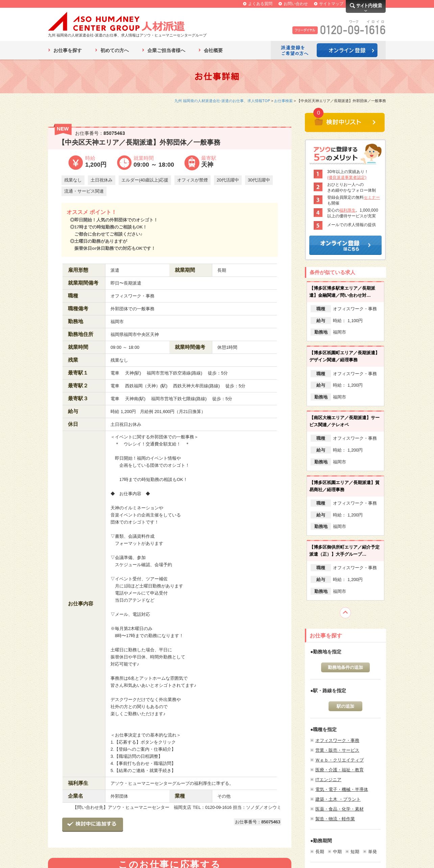Open the サイト内検索 search icon
Screen dimensions: 434x868
click(x=352, y=5)
